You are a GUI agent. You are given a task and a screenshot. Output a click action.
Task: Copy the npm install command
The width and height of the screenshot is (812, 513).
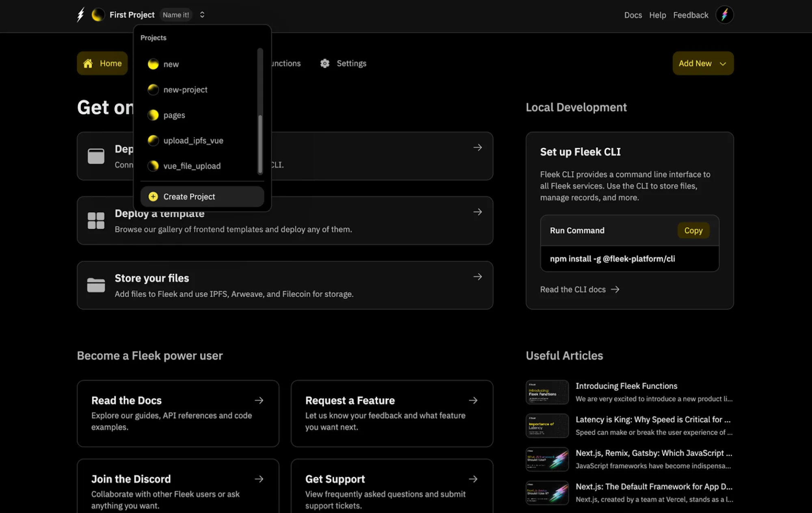[x=693, y=231]
